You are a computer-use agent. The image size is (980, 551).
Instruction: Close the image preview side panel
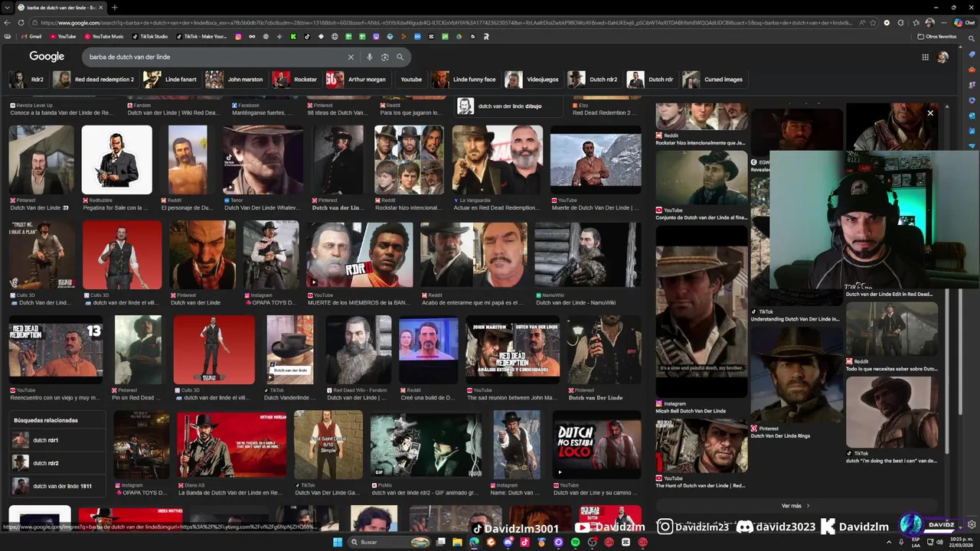[x=930, y=113]
